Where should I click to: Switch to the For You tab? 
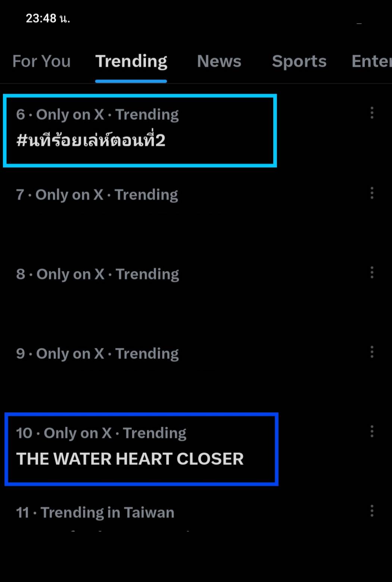(41, 61)
